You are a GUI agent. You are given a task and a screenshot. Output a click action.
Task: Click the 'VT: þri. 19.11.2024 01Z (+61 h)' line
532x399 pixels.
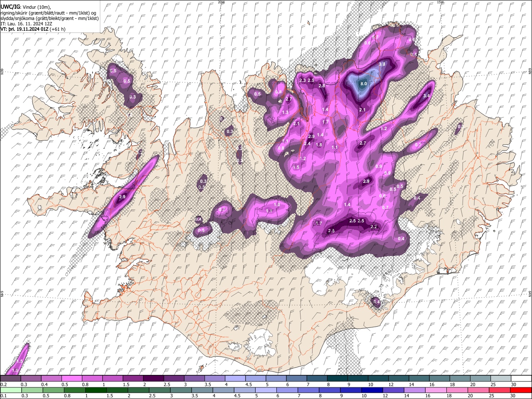tap(33, 30)
